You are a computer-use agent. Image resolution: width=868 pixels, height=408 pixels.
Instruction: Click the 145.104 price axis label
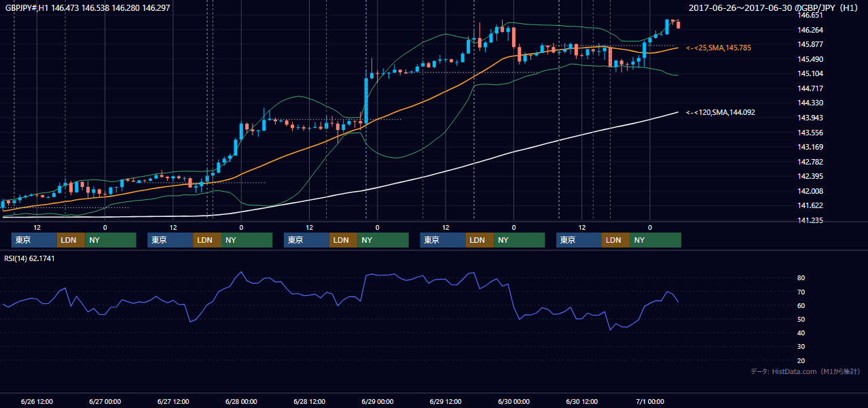[810, 73]
